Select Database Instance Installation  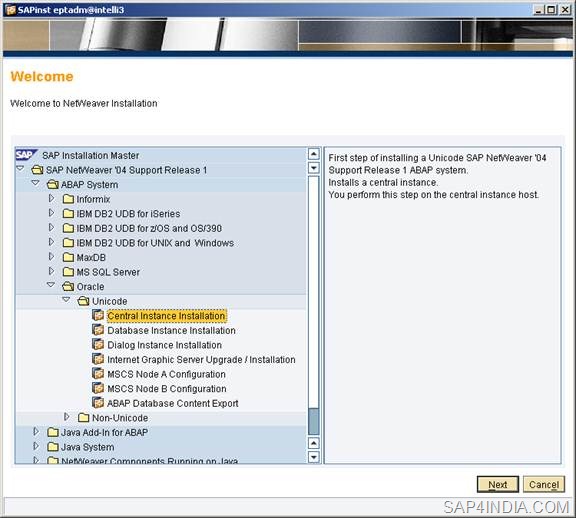point(171,331)
